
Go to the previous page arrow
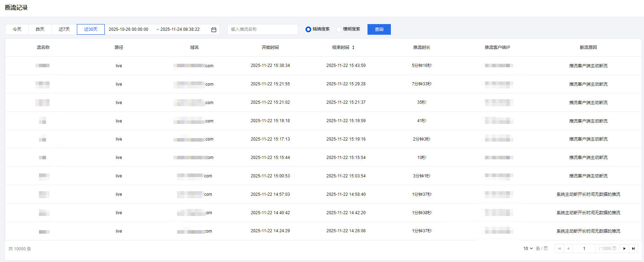click(x=568, y=249)
